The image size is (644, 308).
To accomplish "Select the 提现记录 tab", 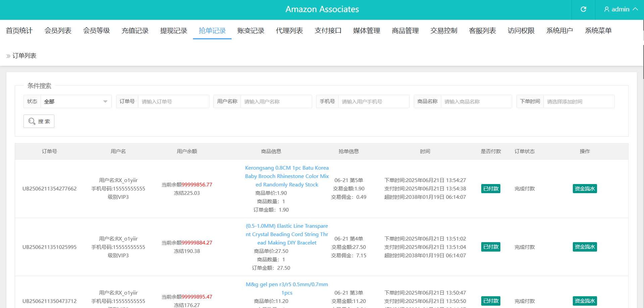I will pos(174,31).
